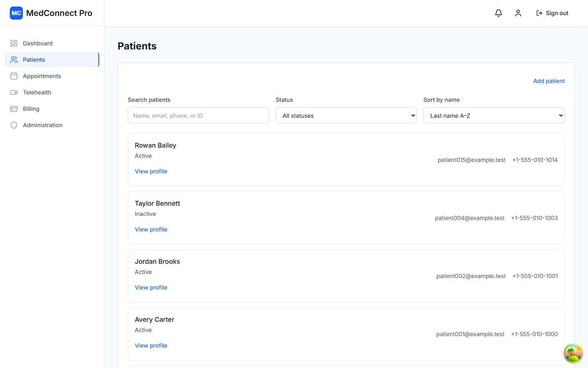Open the Status filter dropdown
This screenshot has height=368, width=588.
(346, 115)
